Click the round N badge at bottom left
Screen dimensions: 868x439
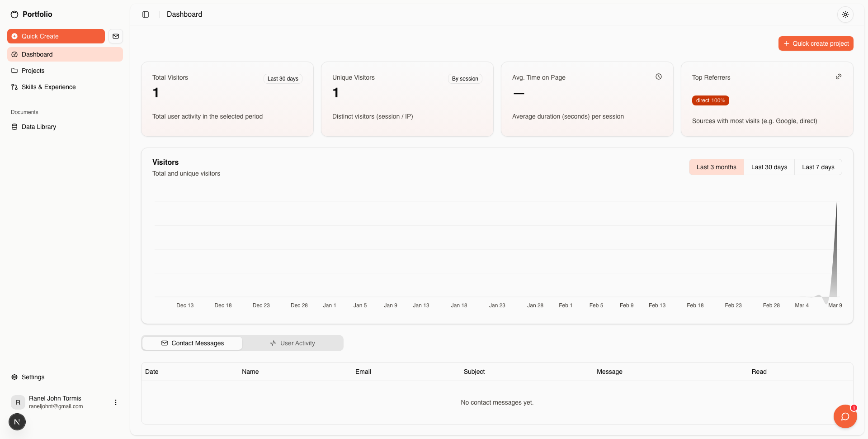pos(17,422)
